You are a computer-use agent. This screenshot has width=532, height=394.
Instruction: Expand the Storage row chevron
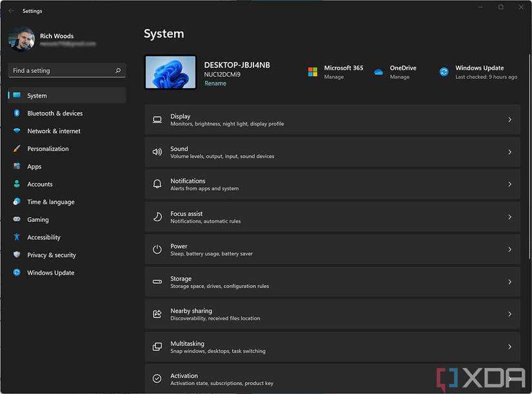pyautogui.click(x=509, y=282)
